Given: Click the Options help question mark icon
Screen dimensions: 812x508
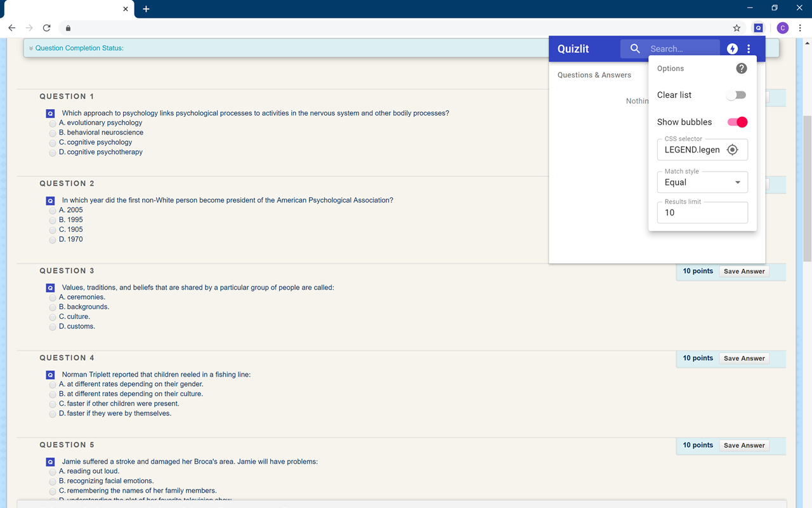Looking at the screenshot, I should [x=741, y=68].
